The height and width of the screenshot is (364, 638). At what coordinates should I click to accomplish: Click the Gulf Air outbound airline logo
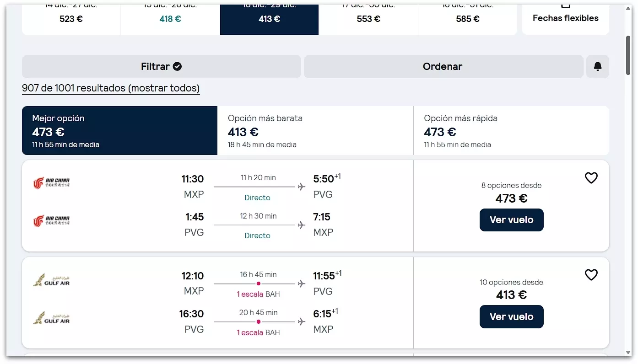(x=51, y=280)
